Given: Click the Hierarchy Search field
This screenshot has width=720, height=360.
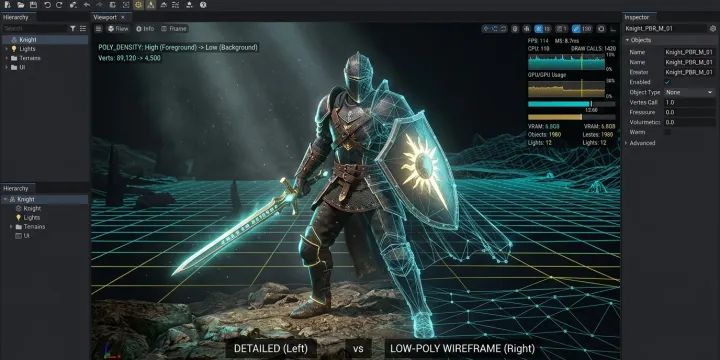Looking at the screenshot, I should [x=34, y=28].
